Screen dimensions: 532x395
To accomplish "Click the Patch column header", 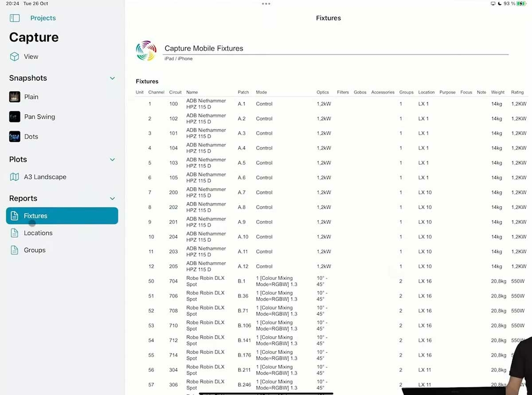I will click(x=243, y=93).
